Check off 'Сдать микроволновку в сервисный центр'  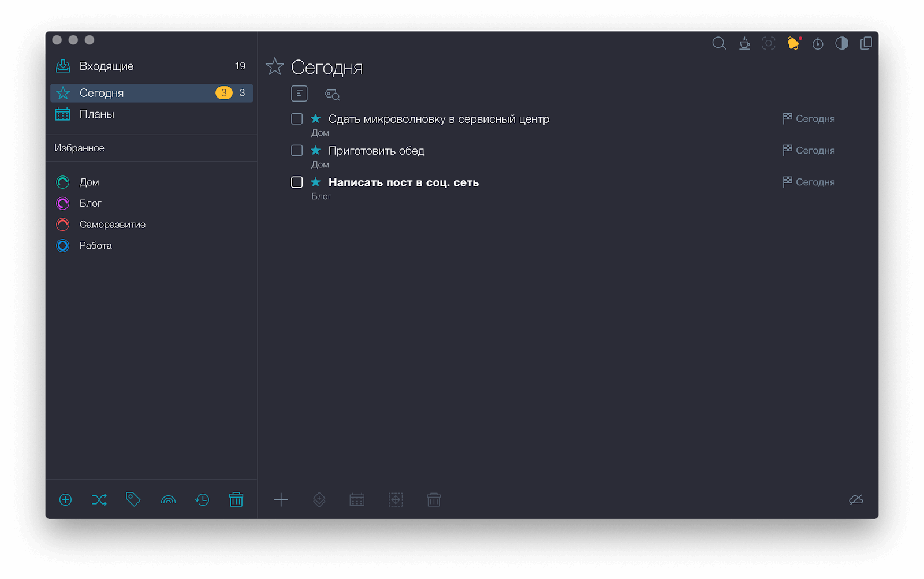297,119
